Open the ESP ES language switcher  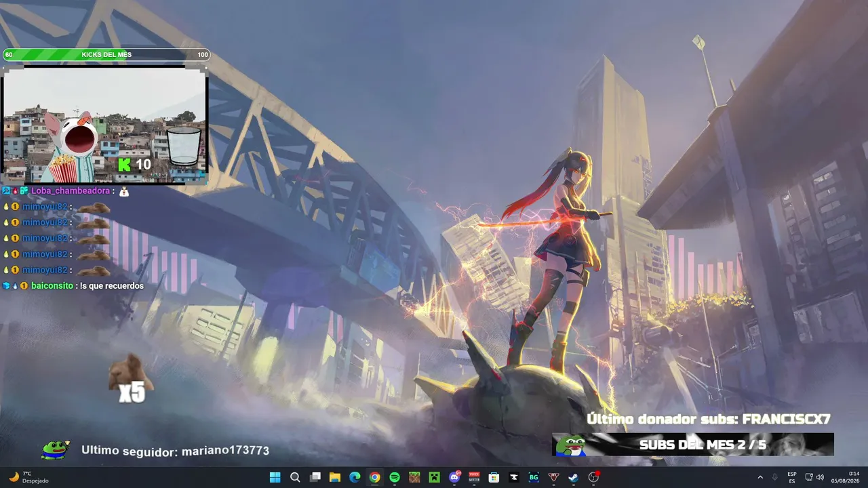[792, 477]
